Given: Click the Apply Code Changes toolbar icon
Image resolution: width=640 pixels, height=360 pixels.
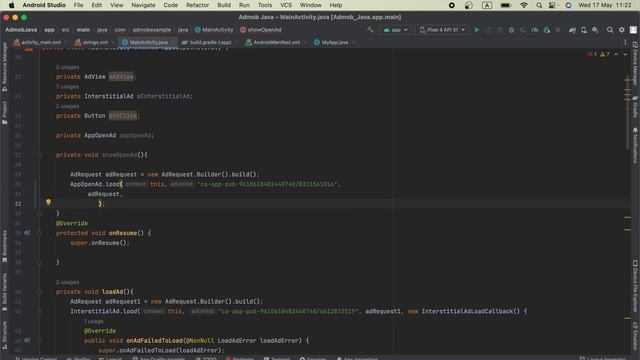Looking at the screenshot, I should [x=500, y=30].
